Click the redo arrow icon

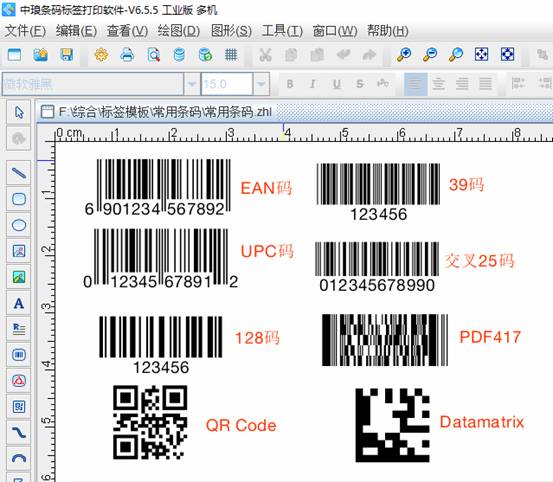tap(369, 55)
